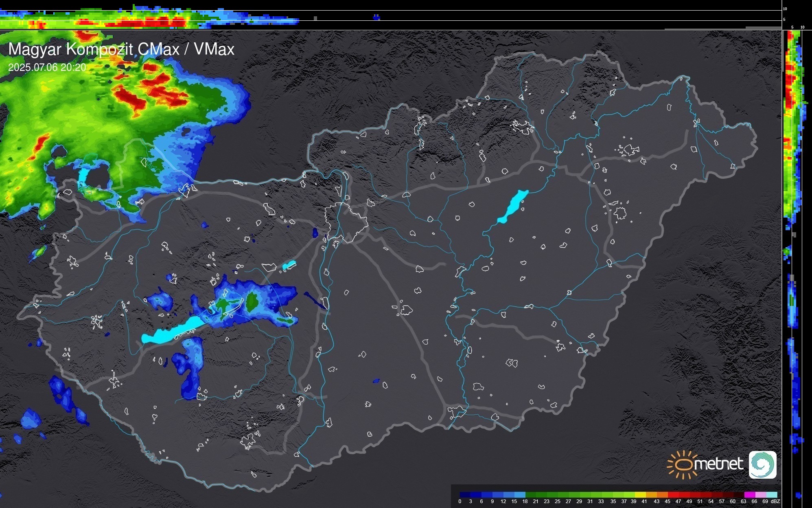Click the metnet wordmark text

pos(718,464)
